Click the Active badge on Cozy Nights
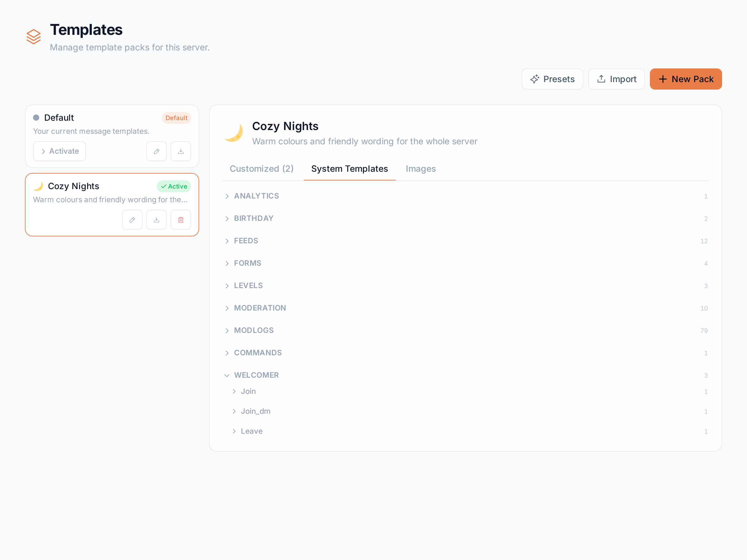 [174, 186]
